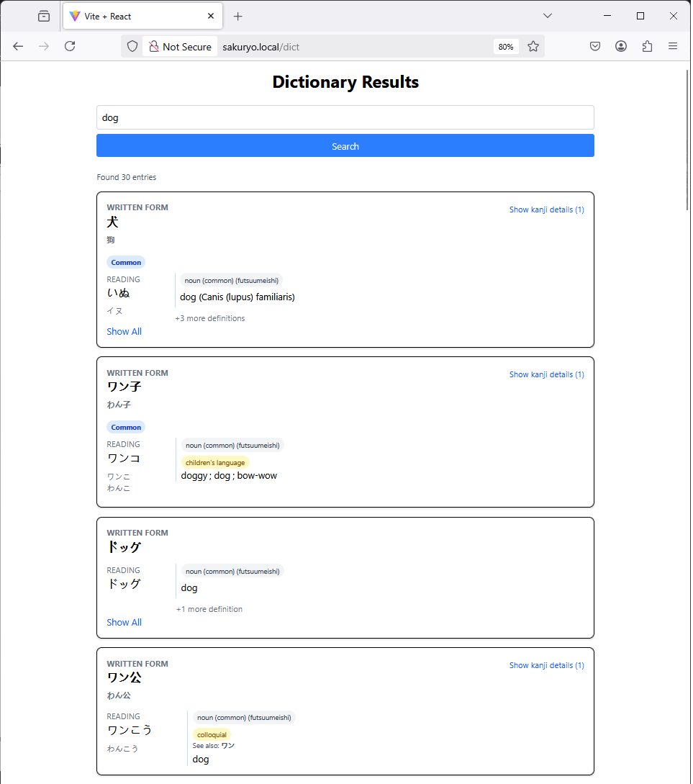Open the extensions puzzle icon

[647, 46]
